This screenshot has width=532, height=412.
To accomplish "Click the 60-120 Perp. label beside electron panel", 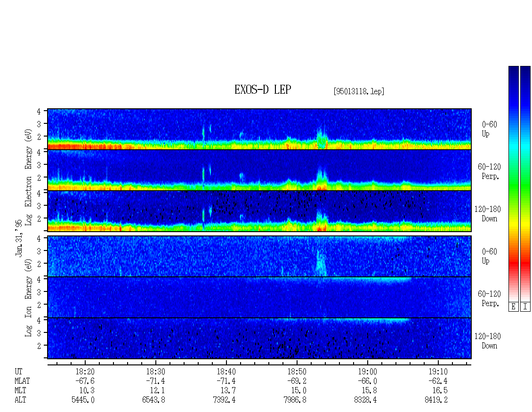I will tap(489, 171).
